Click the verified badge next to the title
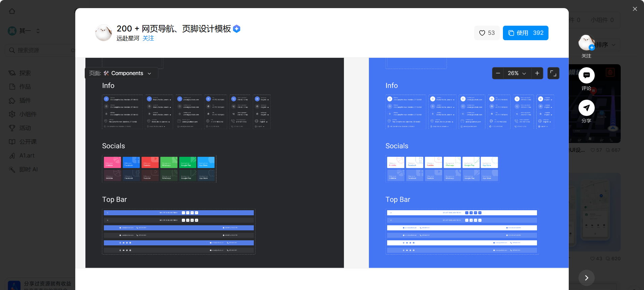Viewport: 644px width, 290px height. click(237, 29)
